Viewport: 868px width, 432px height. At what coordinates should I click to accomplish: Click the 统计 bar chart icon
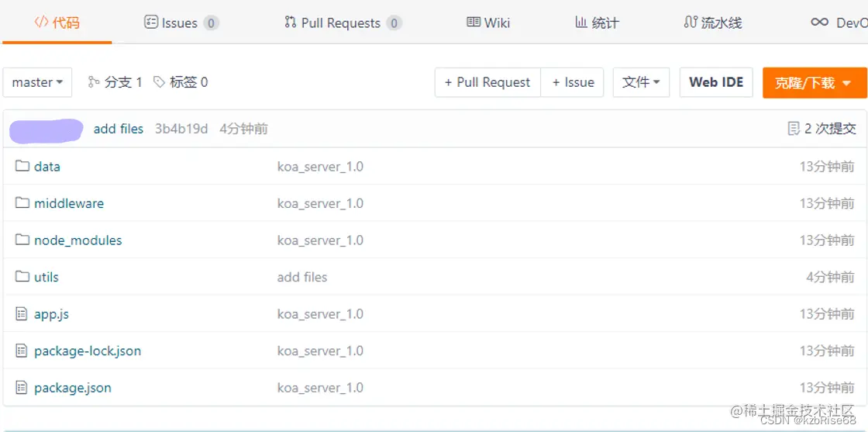(580, 22)
